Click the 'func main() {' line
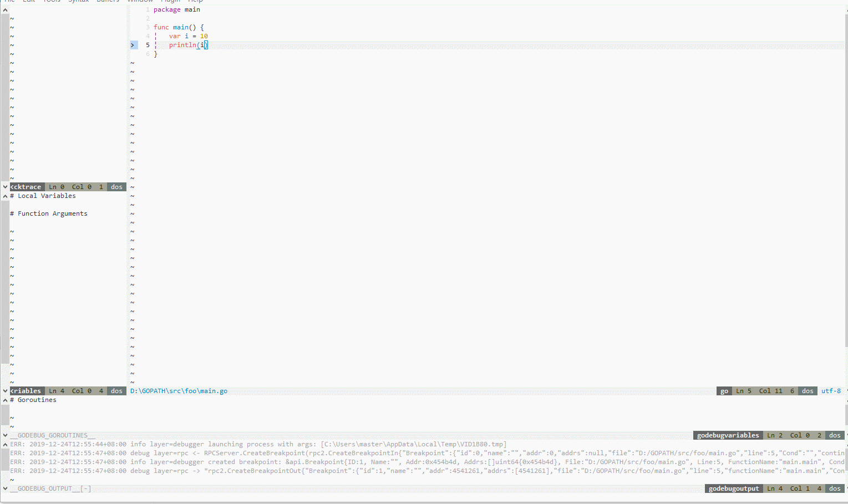Image resolution: width=848 pixels, height=504 pixels. (179, 27)
